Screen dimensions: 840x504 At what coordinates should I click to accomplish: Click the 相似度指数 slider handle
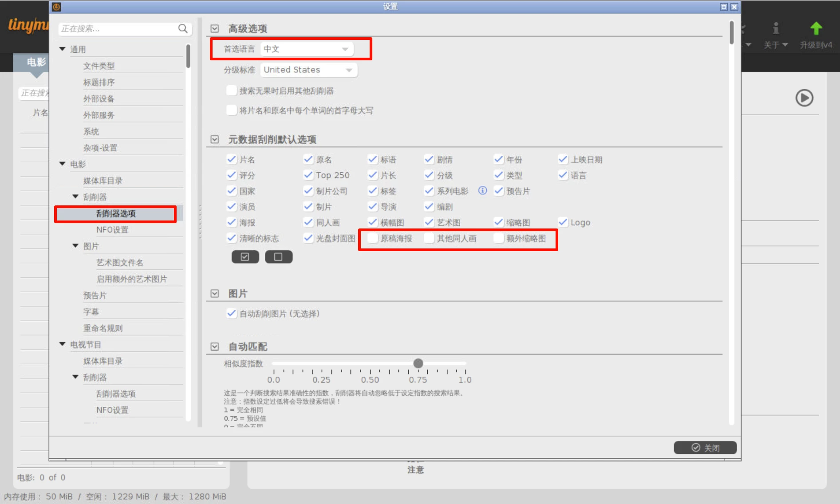click(418, 364)
